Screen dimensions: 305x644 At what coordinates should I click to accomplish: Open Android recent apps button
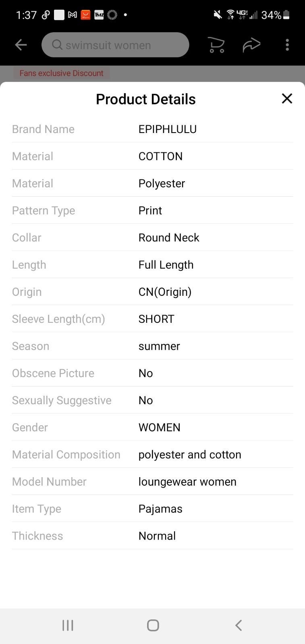(x=68, y=625)
